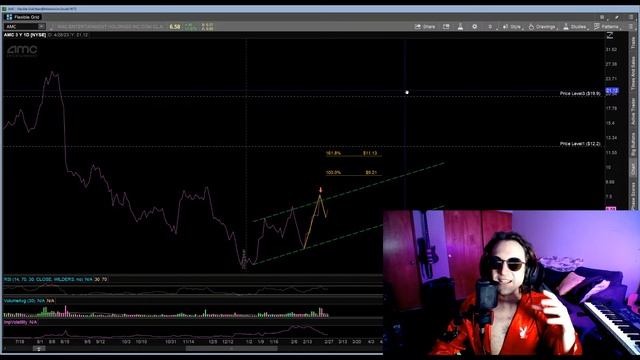This screenshot has height=360, width=640.
Task: Open the Style menu
Action: coord(512,27)
